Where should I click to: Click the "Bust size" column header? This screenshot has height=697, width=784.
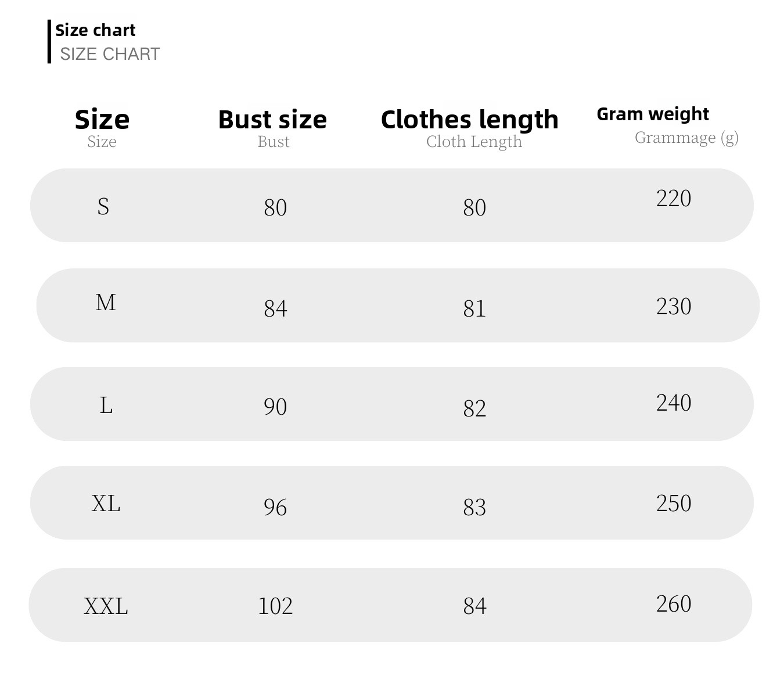point(272,120)
